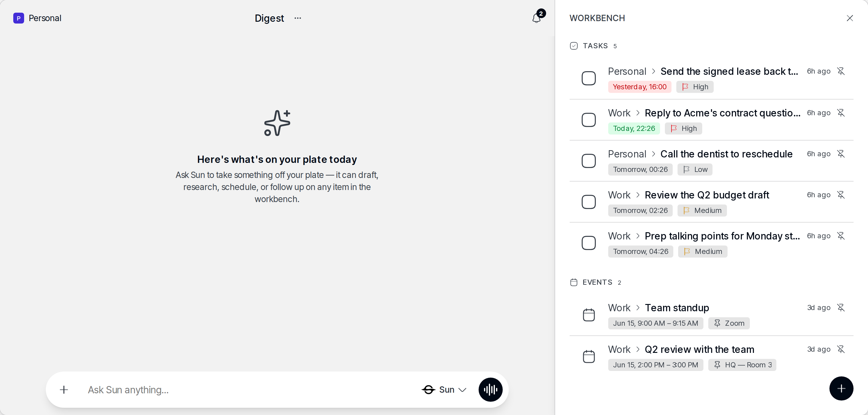Unpin the signed lease task
868x415 pixels.
(x=841, y=71)
